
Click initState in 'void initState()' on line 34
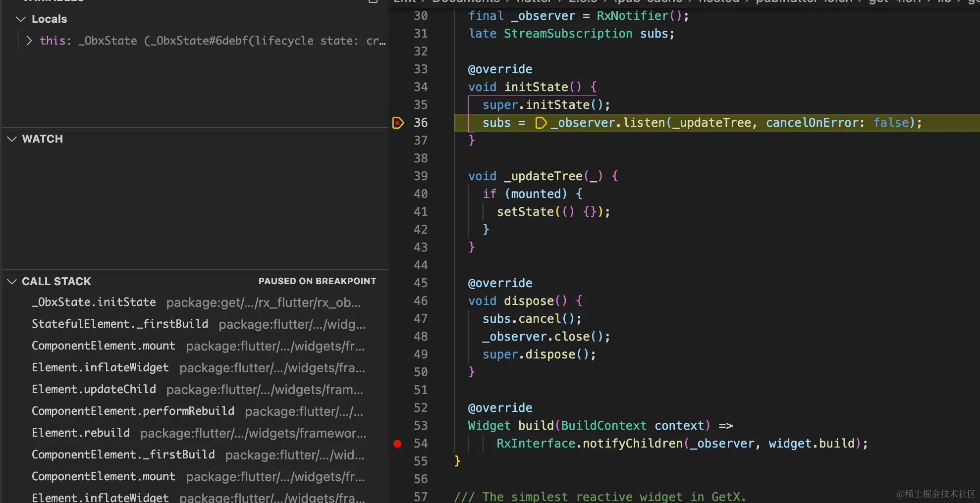point(537,87)
